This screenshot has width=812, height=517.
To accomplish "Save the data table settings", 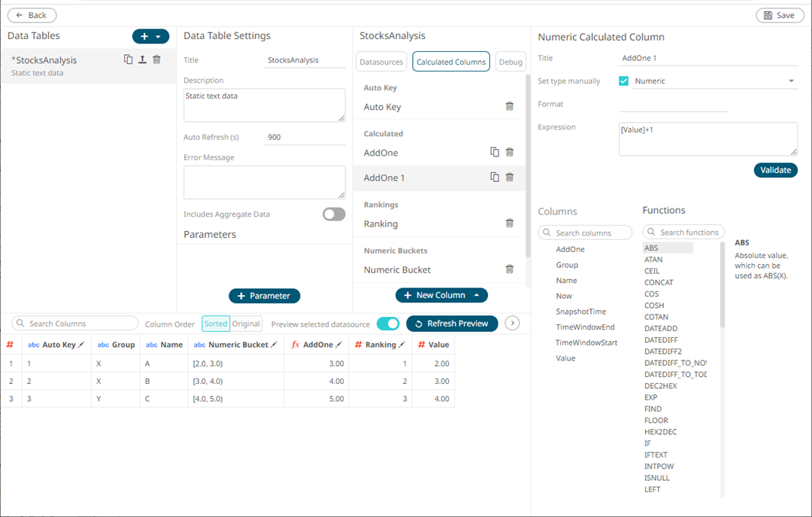I will [x=780, y=15].
